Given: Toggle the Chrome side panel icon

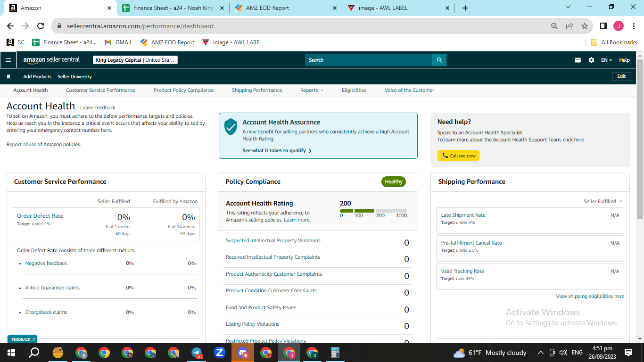Looking at the screenshot, I should point(603,26).
